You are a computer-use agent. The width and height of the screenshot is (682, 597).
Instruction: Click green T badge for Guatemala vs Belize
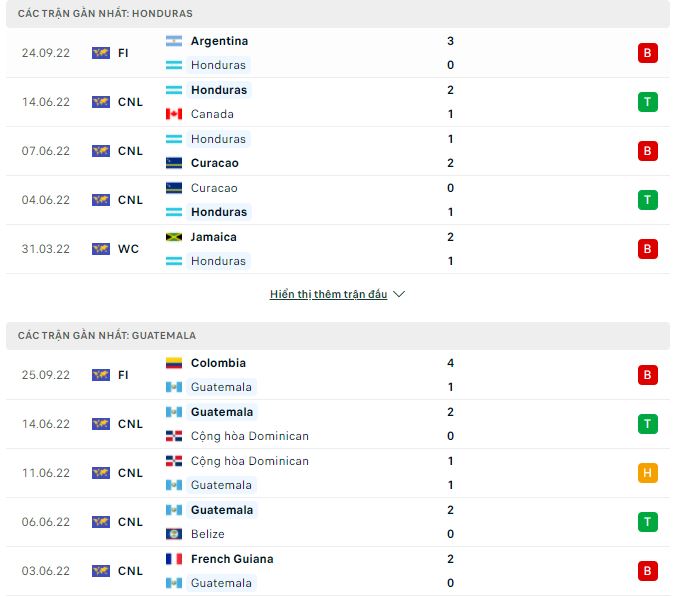647,522
